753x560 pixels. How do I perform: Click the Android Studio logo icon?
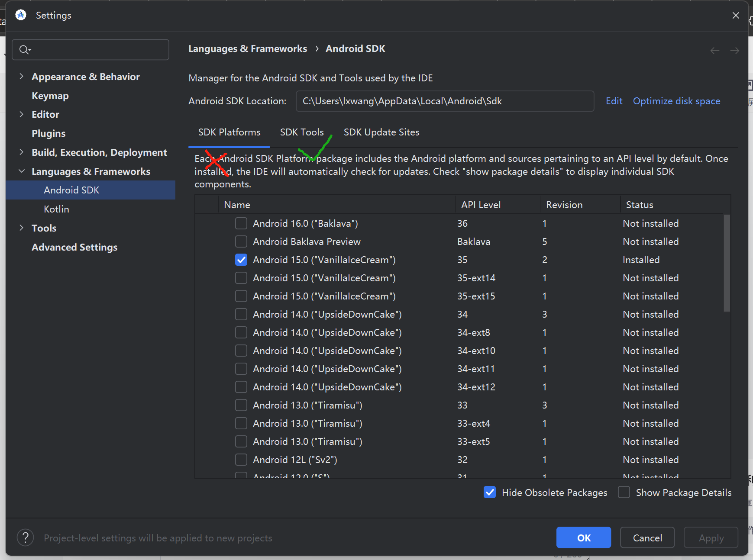coord(21,15)
